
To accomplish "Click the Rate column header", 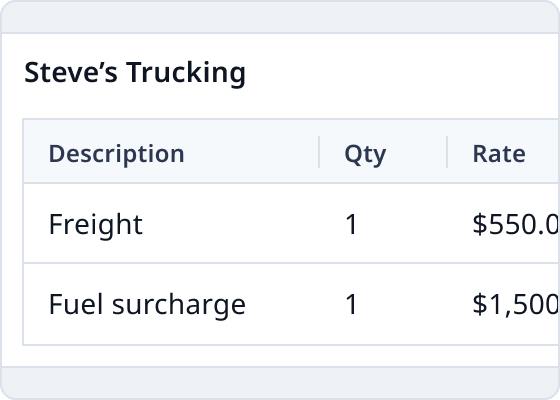I will pos(499,154).
